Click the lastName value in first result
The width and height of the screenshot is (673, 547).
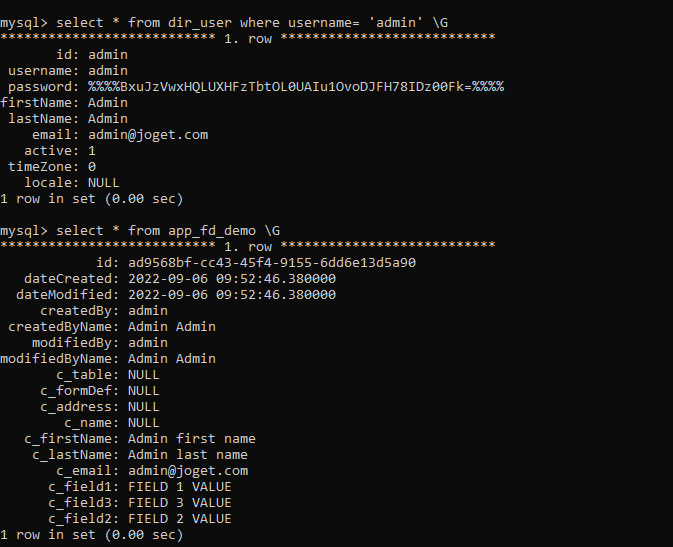[107, 119]
